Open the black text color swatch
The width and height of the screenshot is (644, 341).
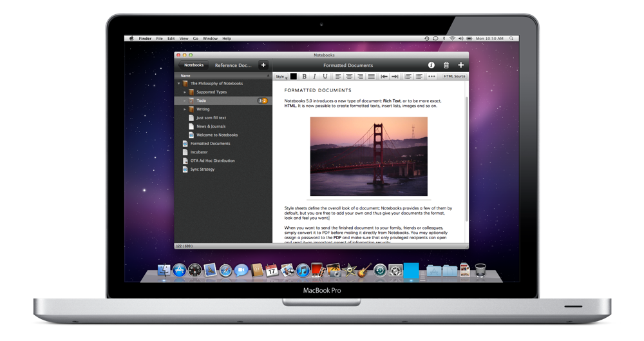(x=294, y=76)
